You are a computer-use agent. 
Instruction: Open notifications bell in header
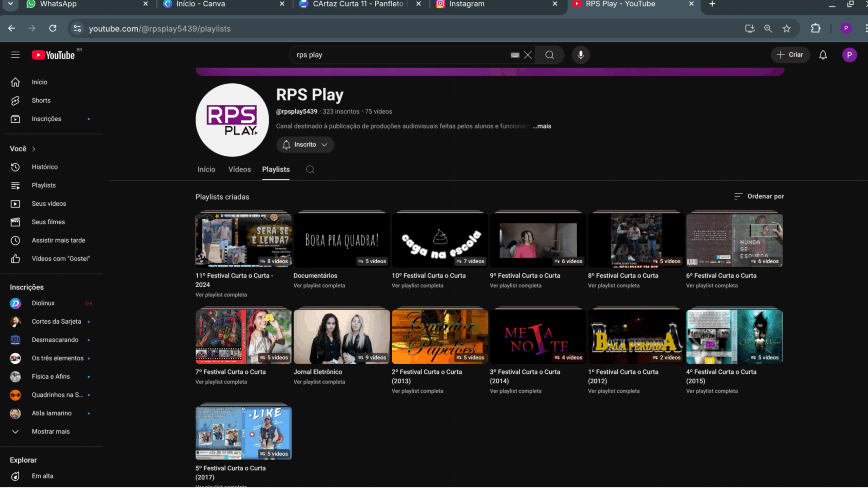tap(823, 55)
